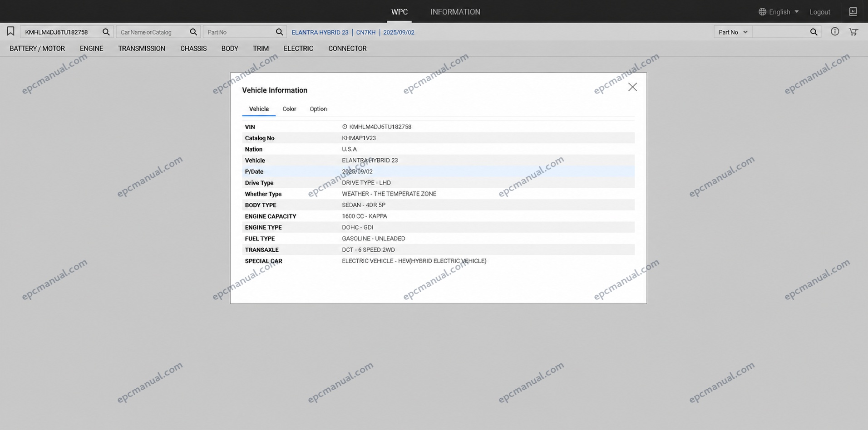Open the TRIM menu
This screenshot has height=430, width=868.
pos(261,49)
